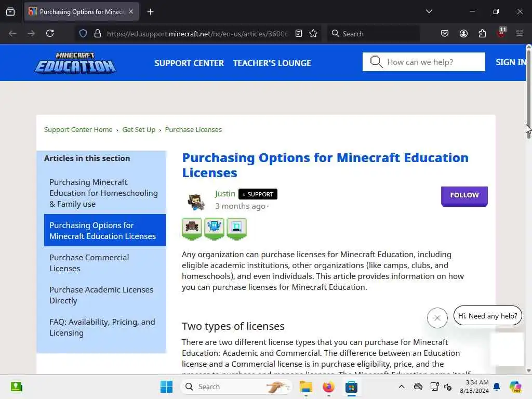Click the taskbar clock showing 3:34 AM
The image size is (532, 399).
[474, 387]
